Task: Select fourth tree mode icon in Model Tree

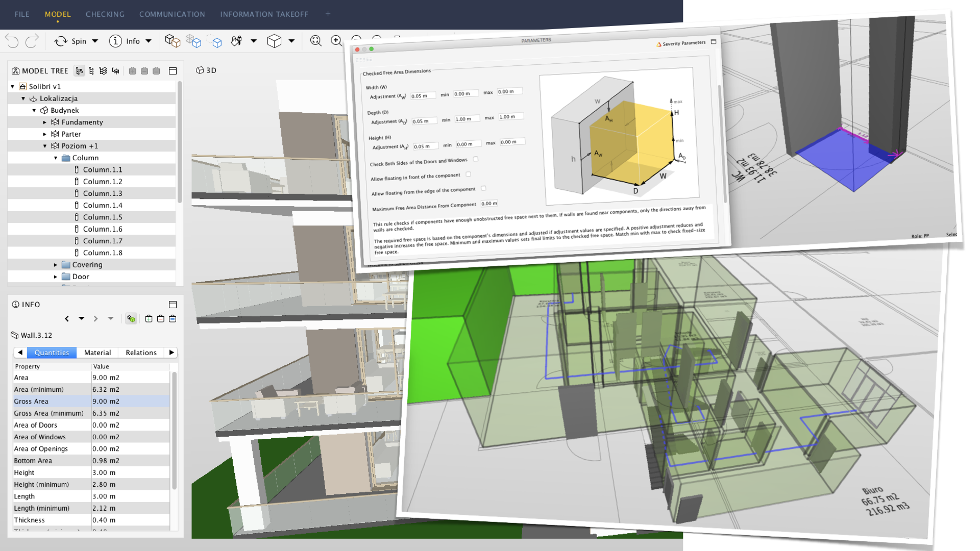Action: [x=115, y=71]
